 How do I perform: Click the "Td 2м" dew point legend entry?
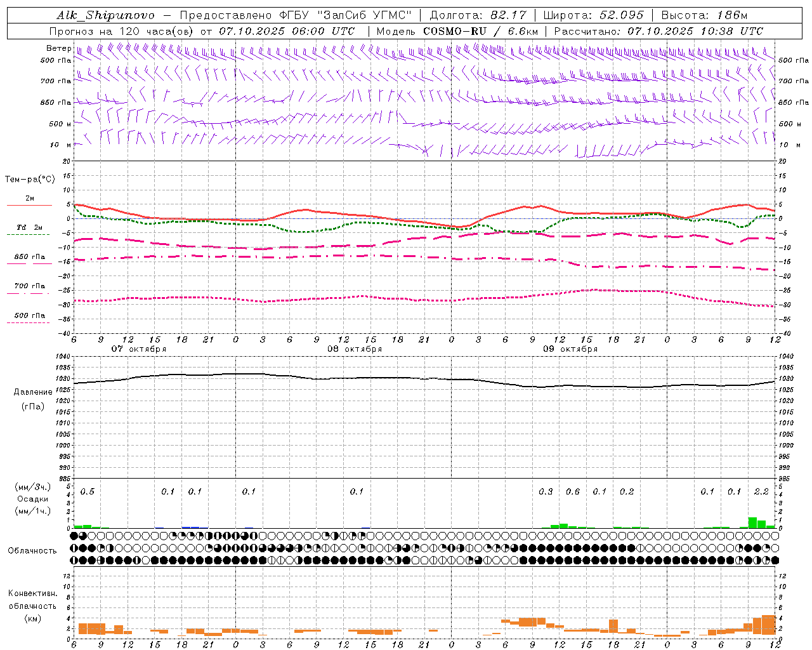click(30, 227)
